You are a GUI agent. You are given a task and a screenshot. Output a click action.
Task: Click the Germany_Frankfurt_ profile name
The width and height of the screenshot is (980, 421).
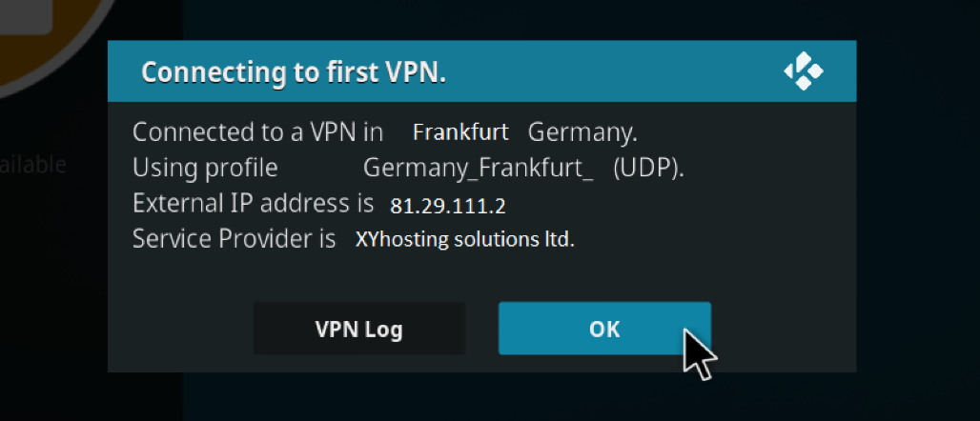[x=479, y=168]
